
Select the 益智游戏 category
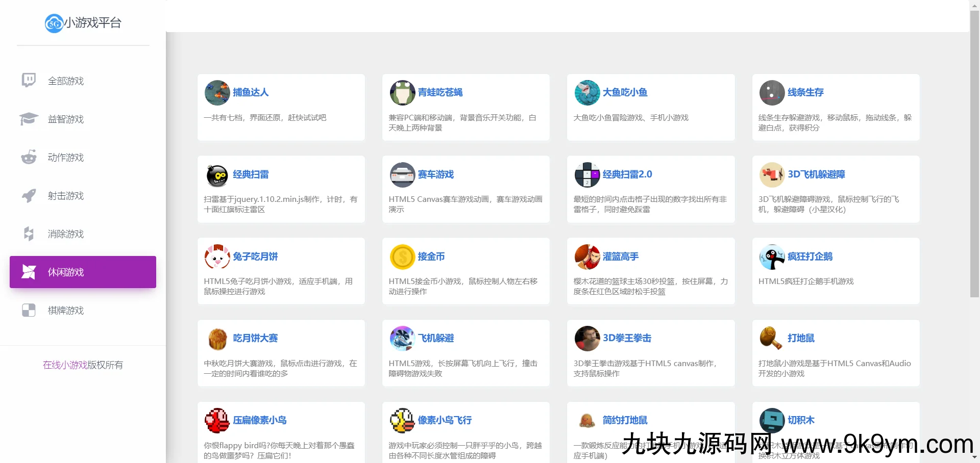[x=65, y=119]
